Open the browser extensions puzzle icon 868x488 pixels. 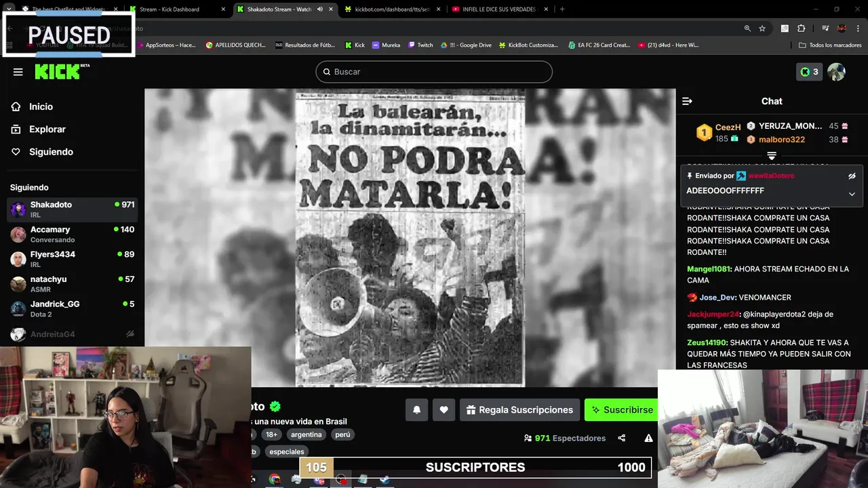tap(802, 28)
